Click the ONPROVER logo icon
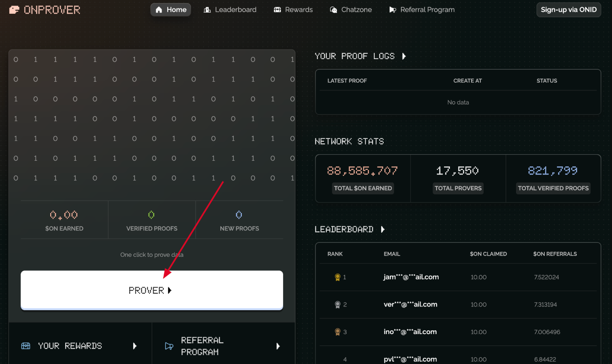The image size is (612, 364). click(14, 10)
